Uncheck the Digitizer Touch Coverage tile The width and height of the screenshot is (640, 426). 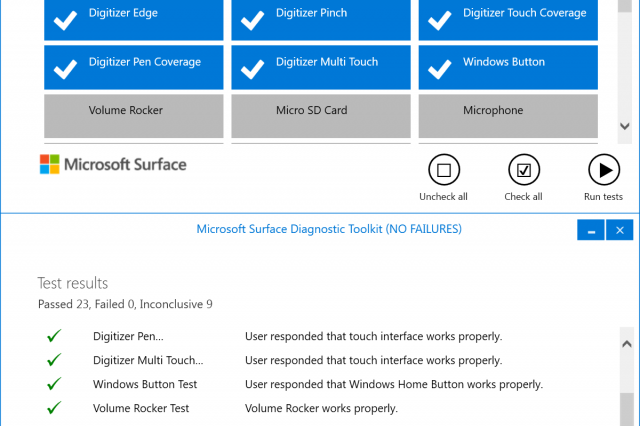507,20
